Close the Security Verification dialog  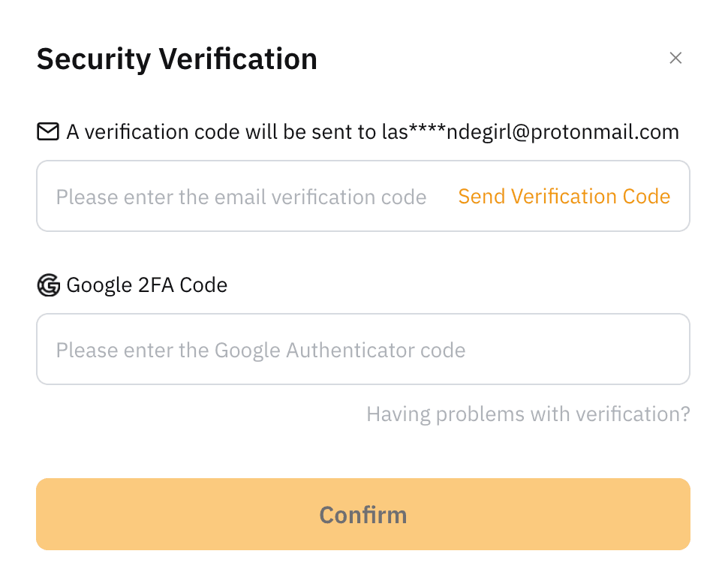(x=675, y=59)
